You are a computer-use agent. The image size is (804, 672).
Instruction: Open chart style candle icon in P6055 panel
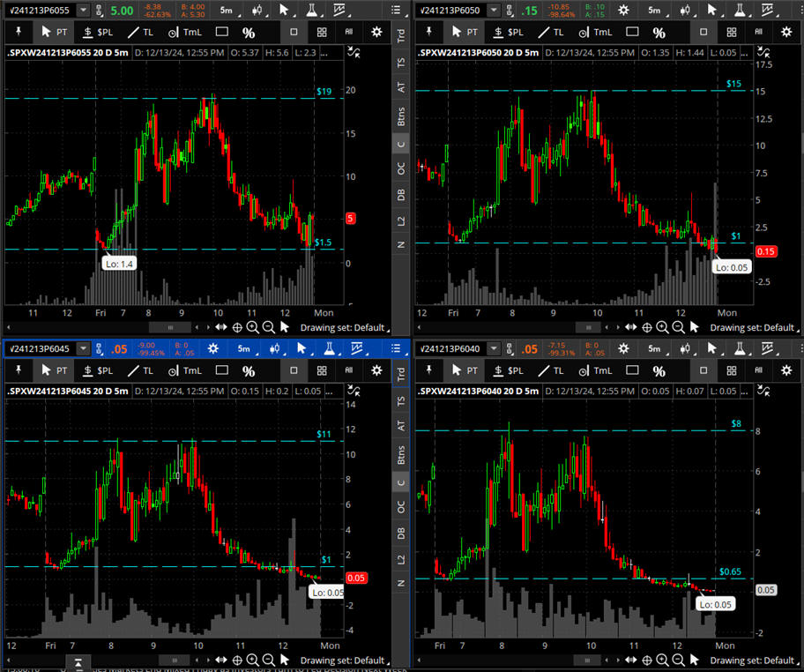257,11
